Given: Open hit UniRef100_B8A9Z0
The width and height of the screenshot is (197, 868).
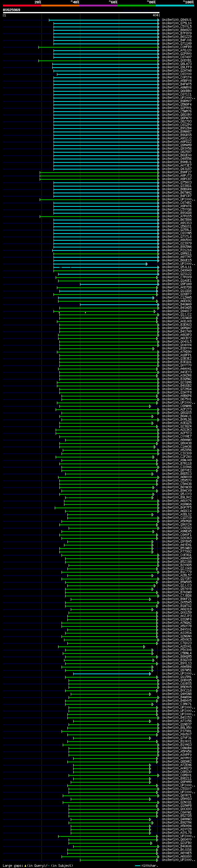Looking at the screenshot, I should click(x=176, y=30).
